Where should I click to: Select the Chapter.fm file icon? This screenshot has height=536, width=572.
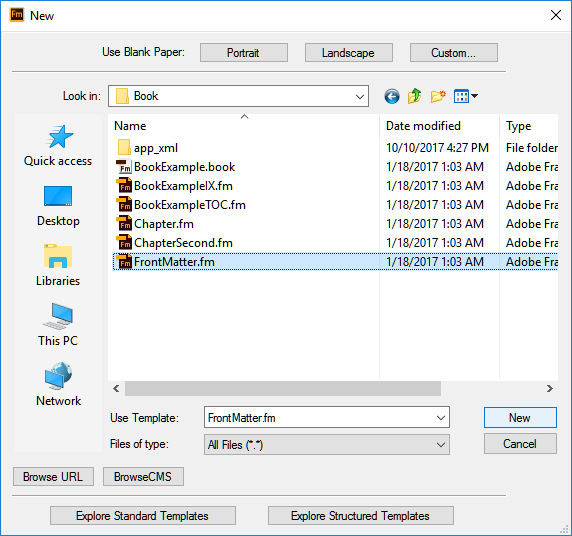coord(124,224)
